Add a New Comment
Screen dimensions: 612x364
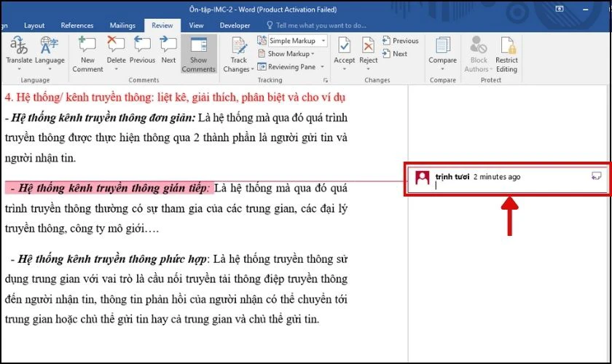point(87,54)
